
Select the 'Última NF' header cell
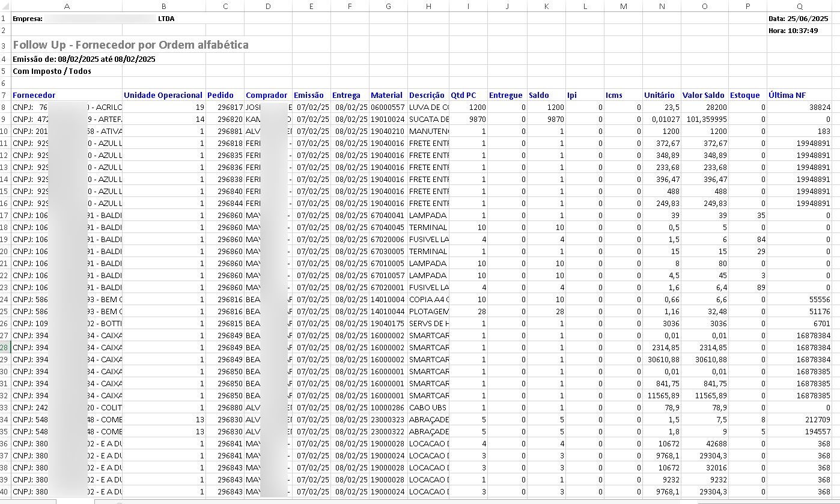[x=799, y=95]
